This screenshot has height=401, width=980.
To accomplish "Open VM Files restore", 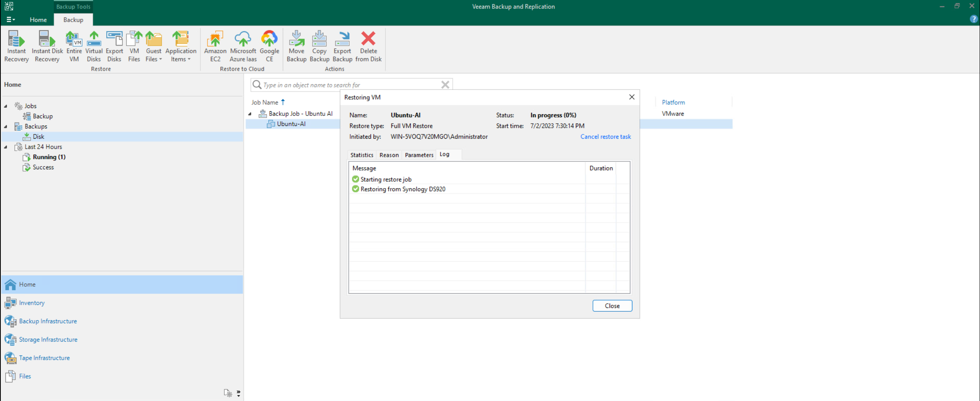I will click(x=134, y=46).
